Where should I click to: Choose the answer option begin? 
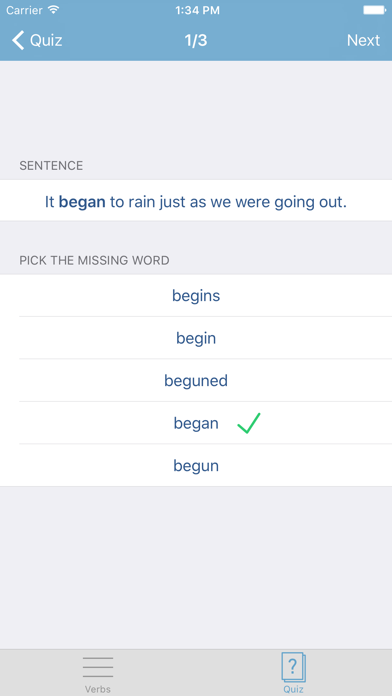(196, 338)
